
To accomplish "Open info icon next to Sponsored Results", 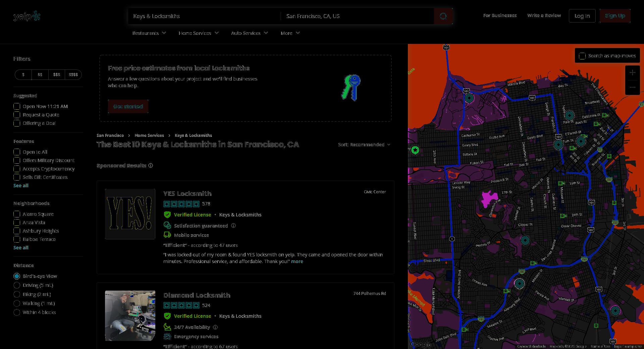I will (x=151, y=165).
